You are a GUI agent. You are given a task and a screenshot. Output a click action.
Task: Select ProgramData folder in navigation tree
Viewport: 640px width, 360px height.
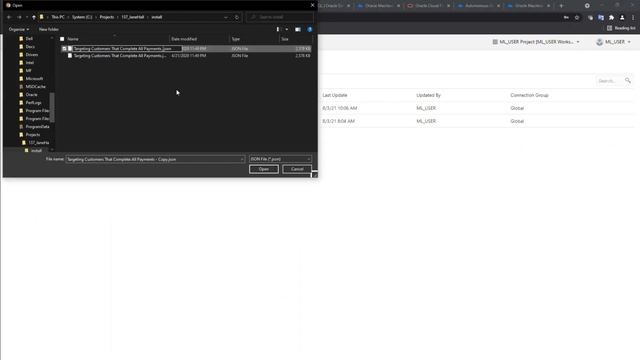point(37,127)
